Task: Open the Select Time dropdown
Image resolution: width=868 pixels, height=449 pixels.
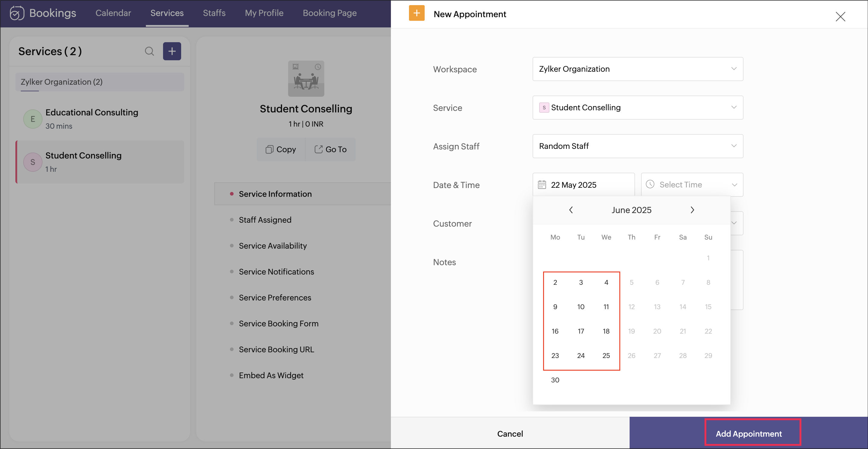Action: click(692, 185)
